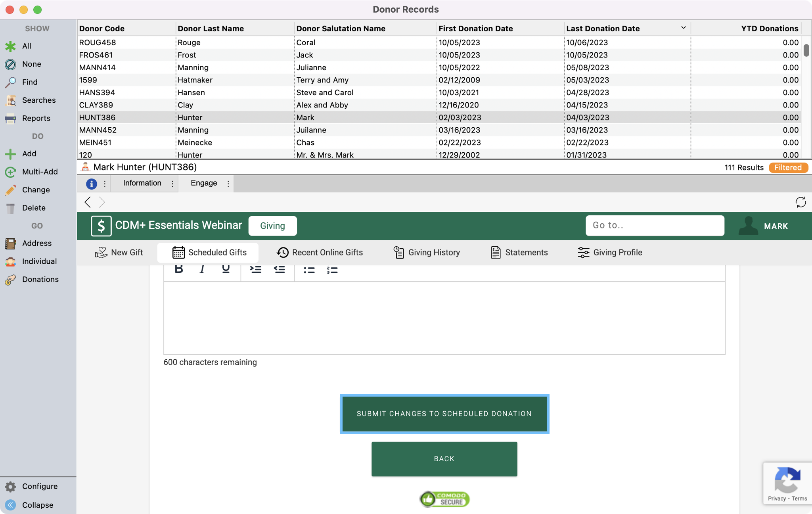This screenshot has width=812, height=514.
Task: Click the blue info icon tab
Action: [92, 184]
